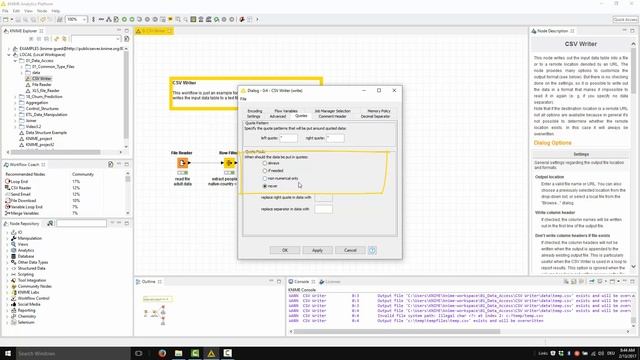Image resolution: width=640 pixels, height=360 pixels.
Task: Expand the Analytics category
Action: (x=7, y=250)
